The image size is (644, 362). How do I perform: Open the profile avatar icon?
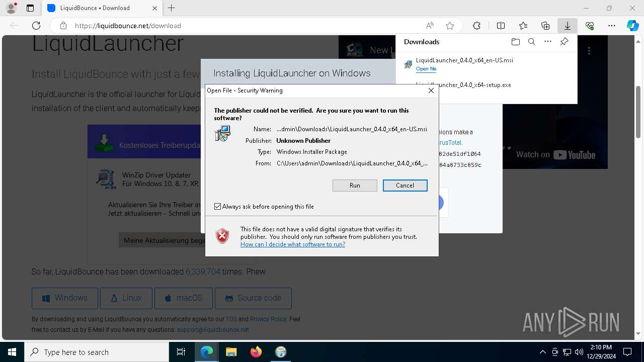[x=11, y=8]
